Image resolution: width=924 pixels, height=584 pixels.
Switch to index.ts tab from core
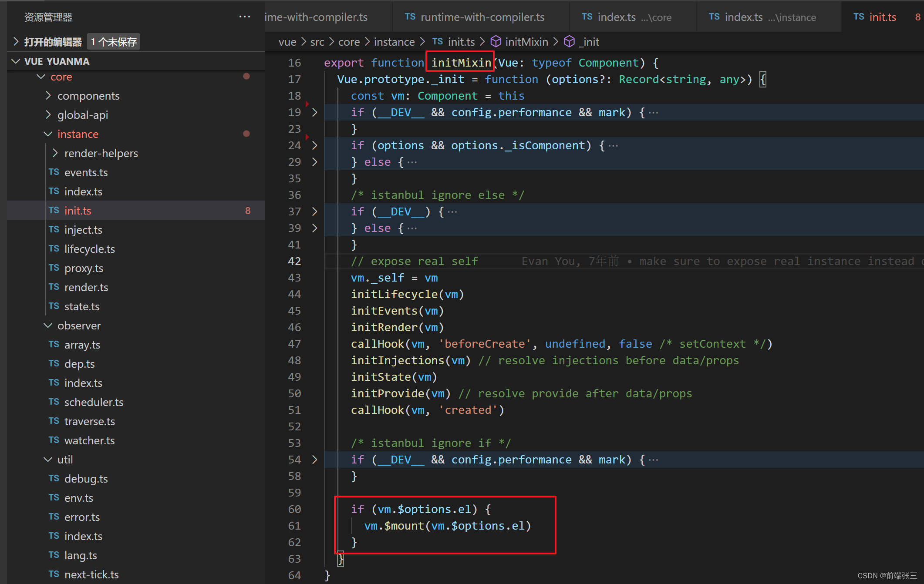[633, 17]
